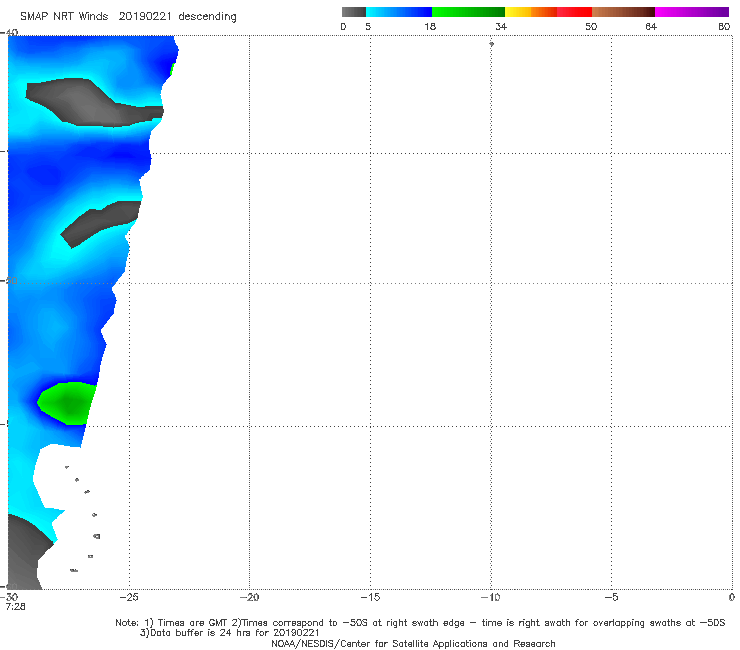Click the gray segment of the color bar
Screen dimensions: 740x650
tap(354, 12)
